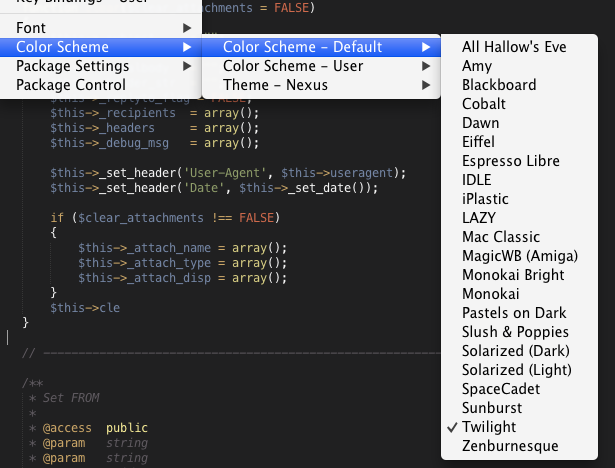The image size is (615, 468).
Task: Select the iPlastic color scheme
Action: point(519,199)
